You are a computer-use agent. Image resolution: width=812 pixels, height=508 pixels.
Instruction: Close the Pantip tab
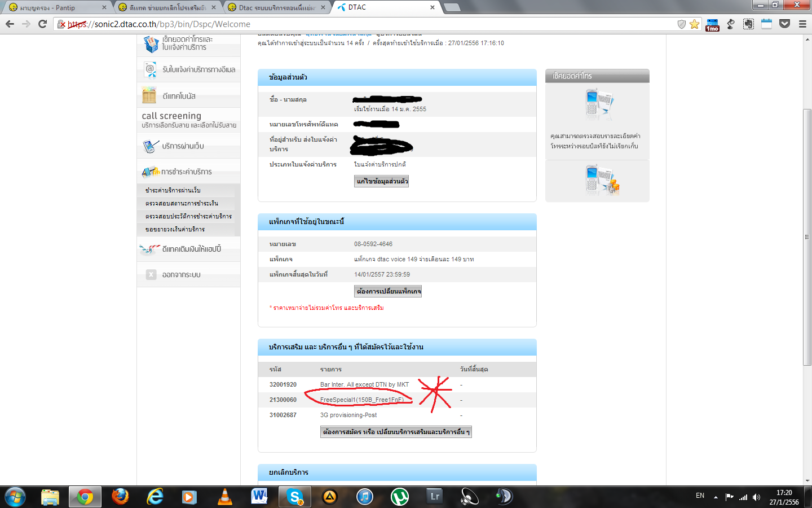click(104, 7)
